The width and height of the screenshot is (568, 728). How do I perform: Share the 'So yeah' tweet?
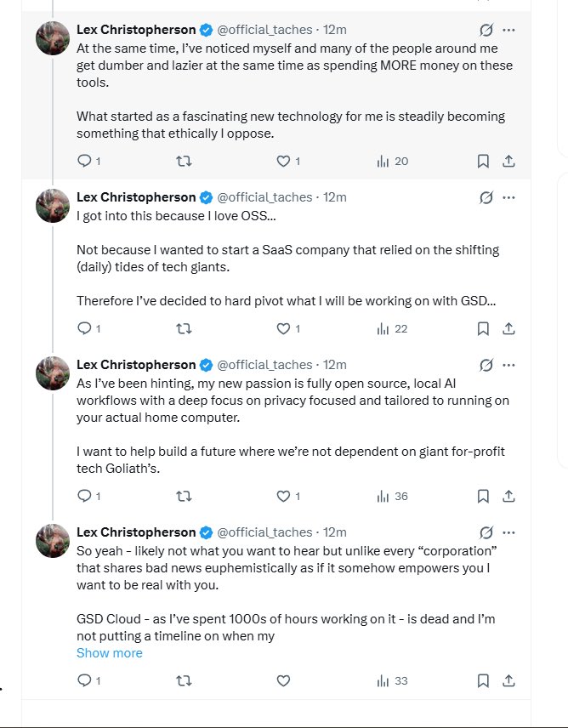click(508, 680)
